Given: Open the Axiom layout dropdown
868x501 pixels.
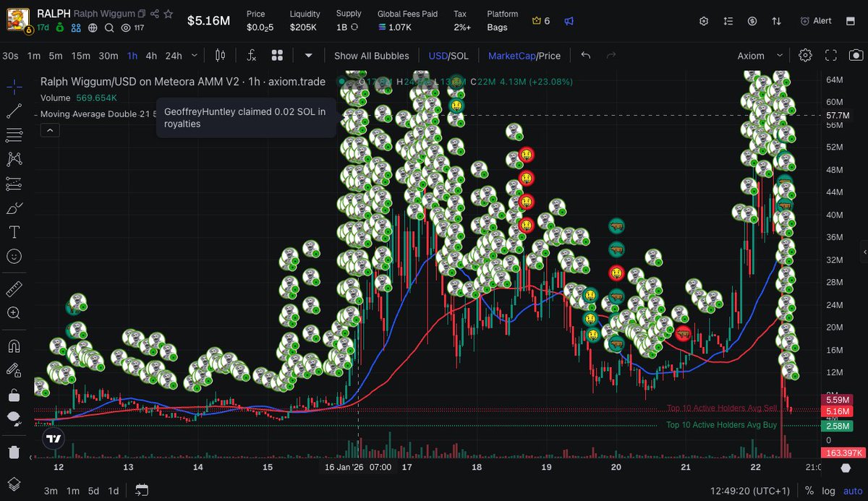Looking at the screenshot, I should click(760, 56).
